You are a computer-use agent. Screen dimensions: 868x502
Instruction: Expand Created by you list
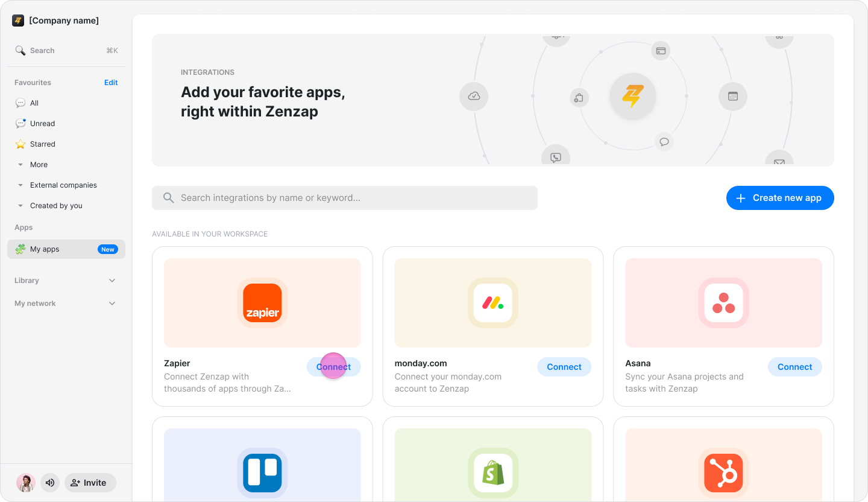20,206
